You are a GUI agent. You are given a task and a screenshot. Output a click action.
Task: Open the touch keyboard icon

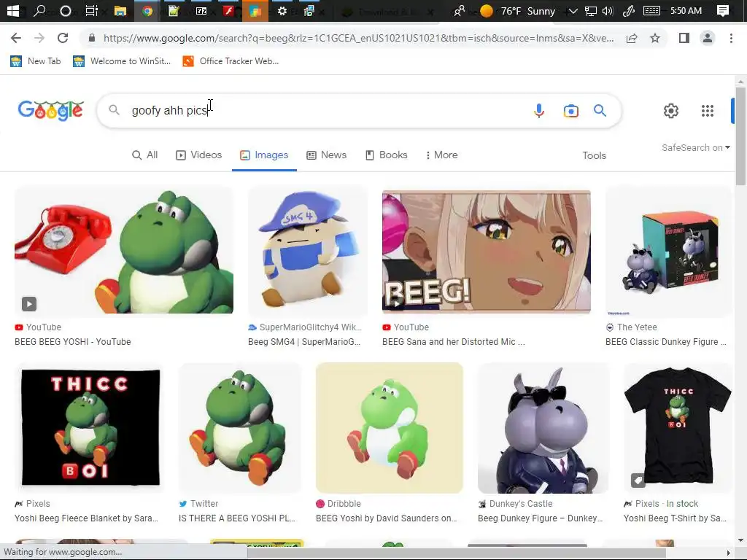651,10
